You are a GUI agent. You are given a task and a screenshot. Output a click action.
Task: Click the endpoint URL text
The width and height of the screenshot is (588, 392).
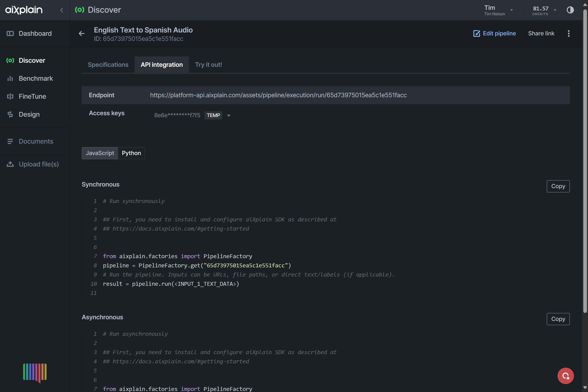pyautogui.click(x=278, y=95)
